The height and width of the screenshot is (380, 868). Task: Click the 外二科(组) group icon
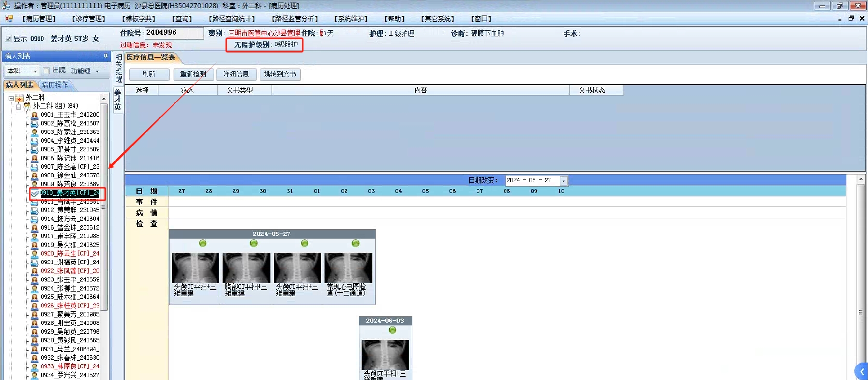[x=27, y=106]
